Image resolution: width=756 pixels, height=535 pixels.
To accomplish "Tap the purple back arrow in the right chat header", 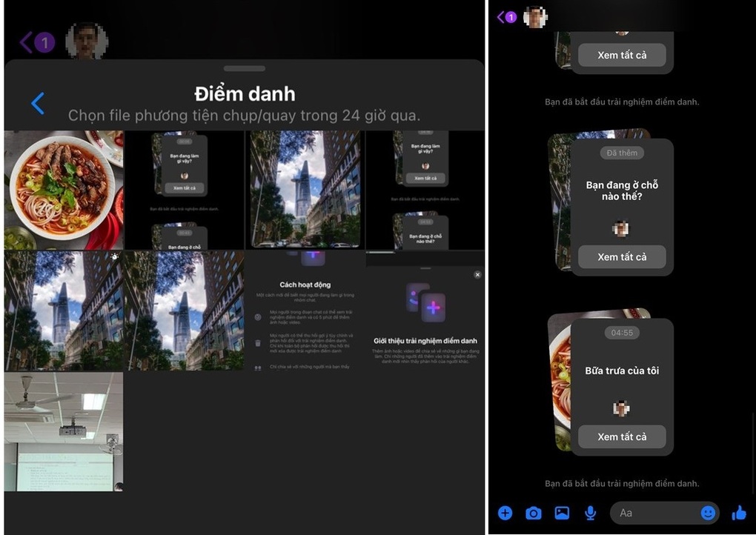I will pos(500,17).
